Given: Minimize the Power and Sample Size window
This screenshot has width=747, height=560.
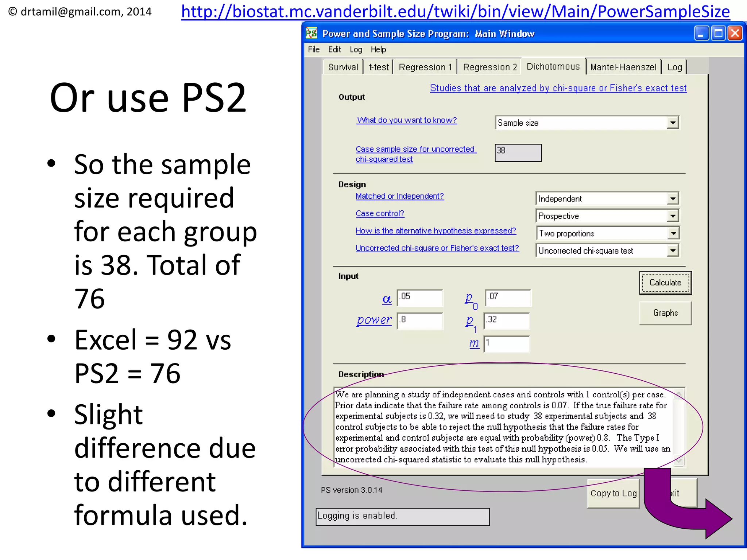Looking at the screenshot, I should click(701, 34).
